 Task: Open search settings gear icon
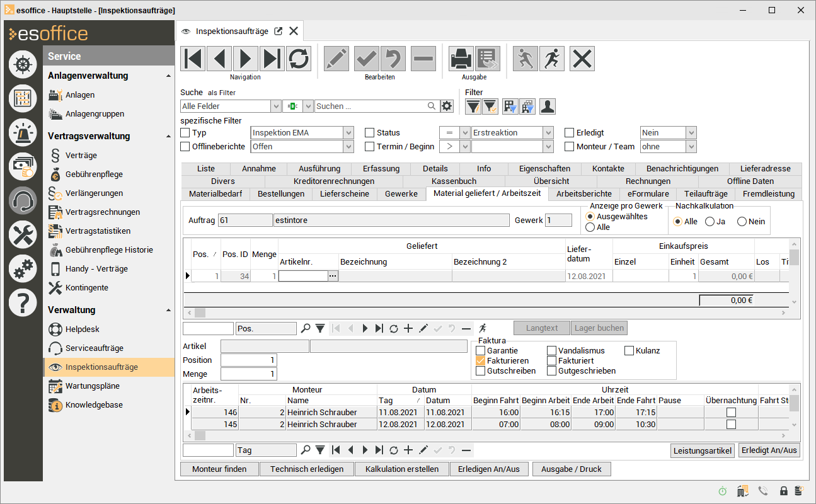click(447, 106)
